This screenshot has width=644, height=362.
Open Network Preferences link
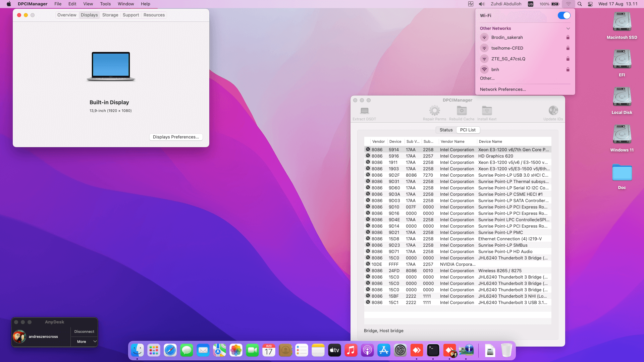502,89
